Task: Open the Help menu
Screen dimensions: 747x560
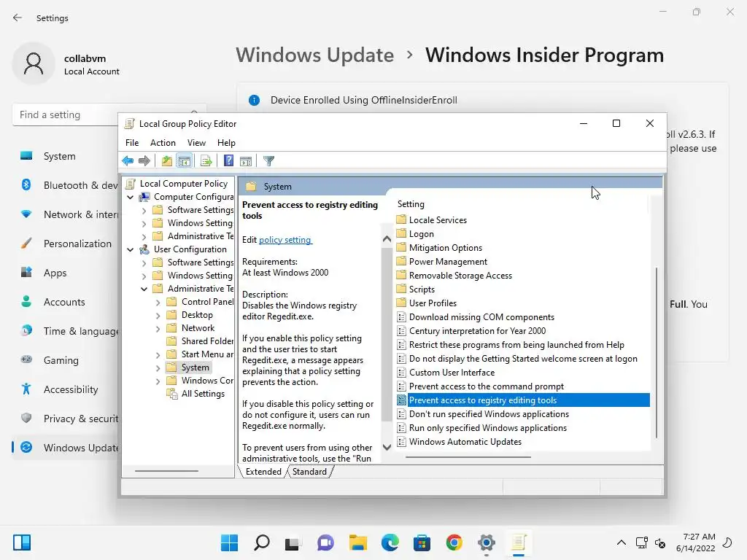Action: tap(226, 143)
